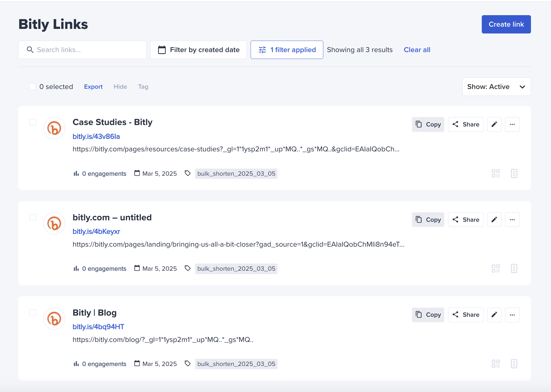Open the Case Studies - Bitly title
551x392 pixels.
(x=112, y=122)
